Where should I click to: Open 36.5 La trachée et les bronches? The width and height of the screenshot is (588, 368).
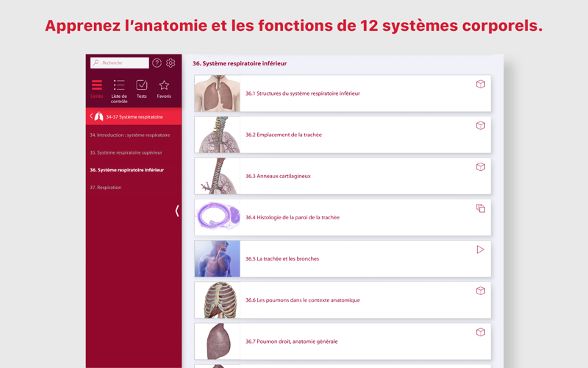pyautogui.click(x=343, y=258)
